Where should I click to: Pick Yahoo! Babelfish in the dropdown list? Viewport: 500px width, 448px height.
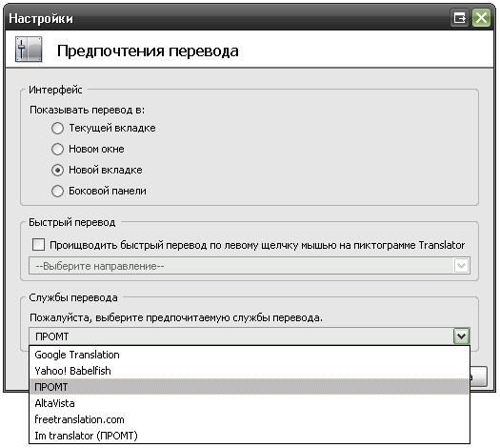250,371
